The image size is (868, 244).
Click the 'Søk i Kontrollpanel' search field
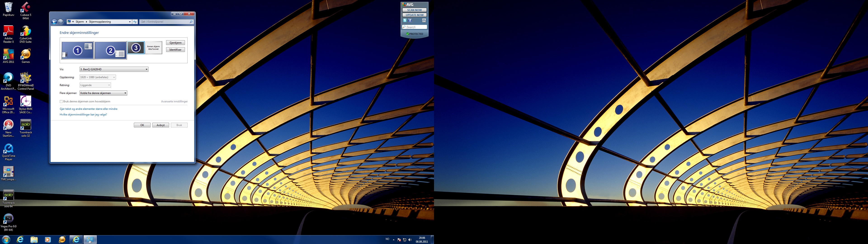coord(166,21)
